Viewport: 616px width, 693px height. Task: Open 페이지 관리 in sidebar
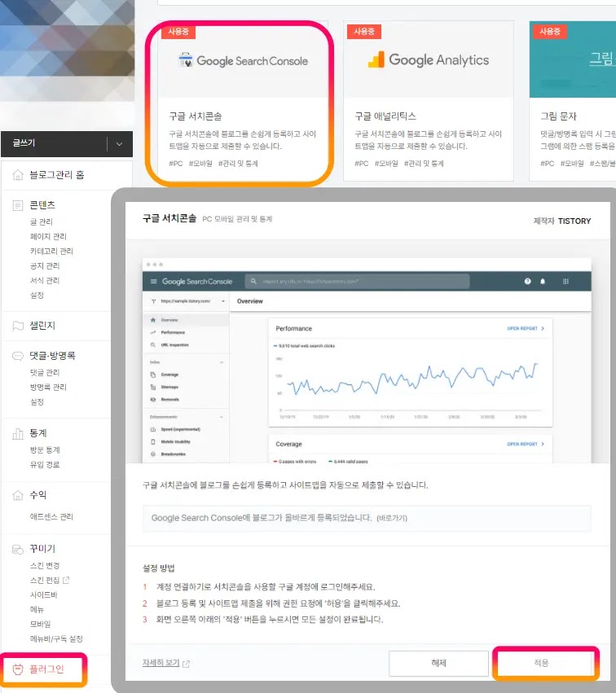48,236
